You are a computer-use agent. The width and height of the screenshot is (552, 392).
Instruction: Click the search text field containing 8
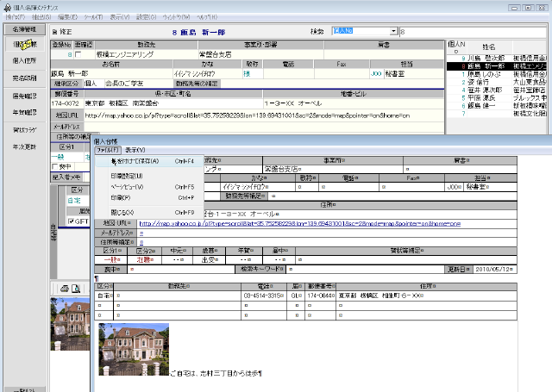pos(473,32)
